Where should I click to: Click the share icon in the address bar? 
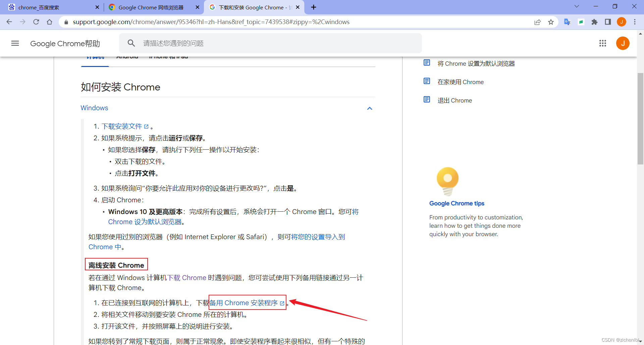538,22
